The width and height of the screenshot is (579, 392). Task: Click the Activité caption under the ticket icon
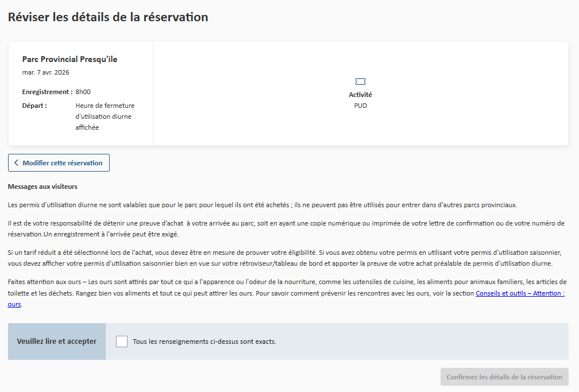(360, 94)
